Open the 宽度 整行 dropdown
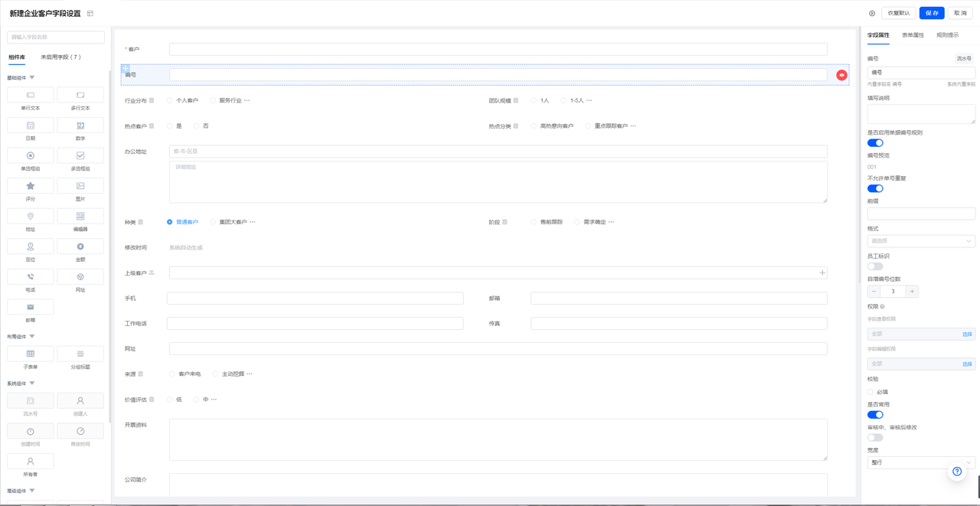Image resolution: width=980 pixels, height=506 pixels. tap(921, 462)
